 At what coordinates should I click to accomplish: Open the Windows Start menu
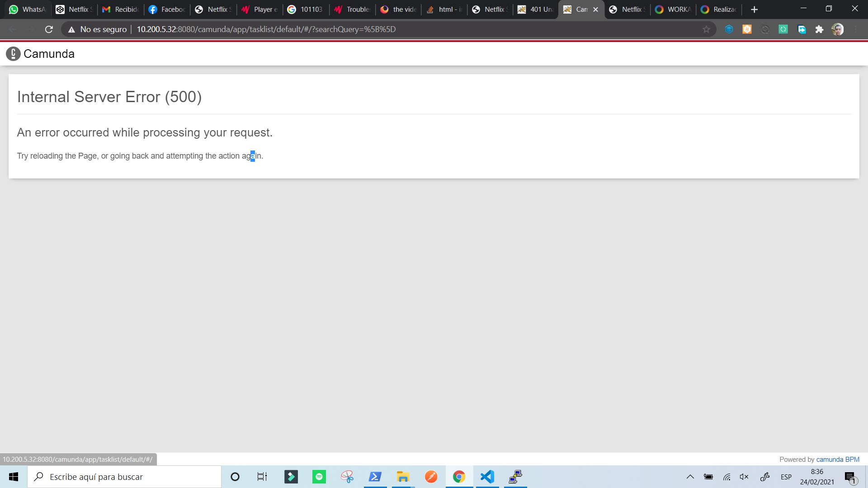coord(14,477)
